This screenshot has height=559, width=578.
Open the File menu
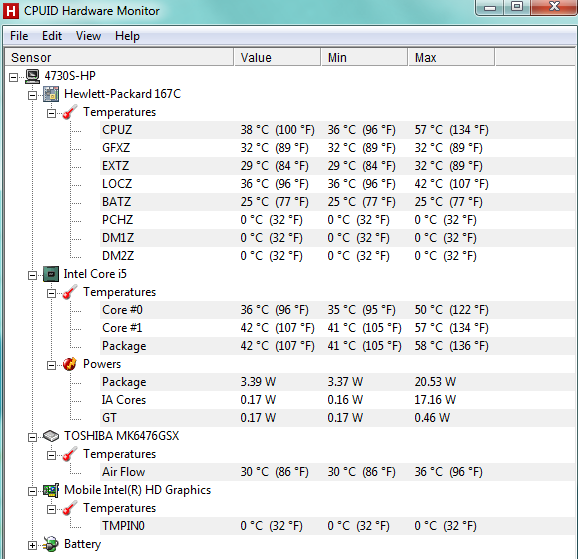19,36
